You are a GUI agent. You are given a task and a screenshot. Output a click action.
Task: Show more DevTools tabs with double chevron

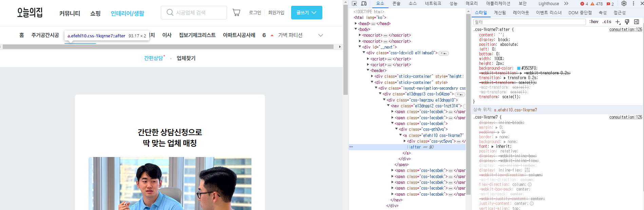[x=566, y=3]
